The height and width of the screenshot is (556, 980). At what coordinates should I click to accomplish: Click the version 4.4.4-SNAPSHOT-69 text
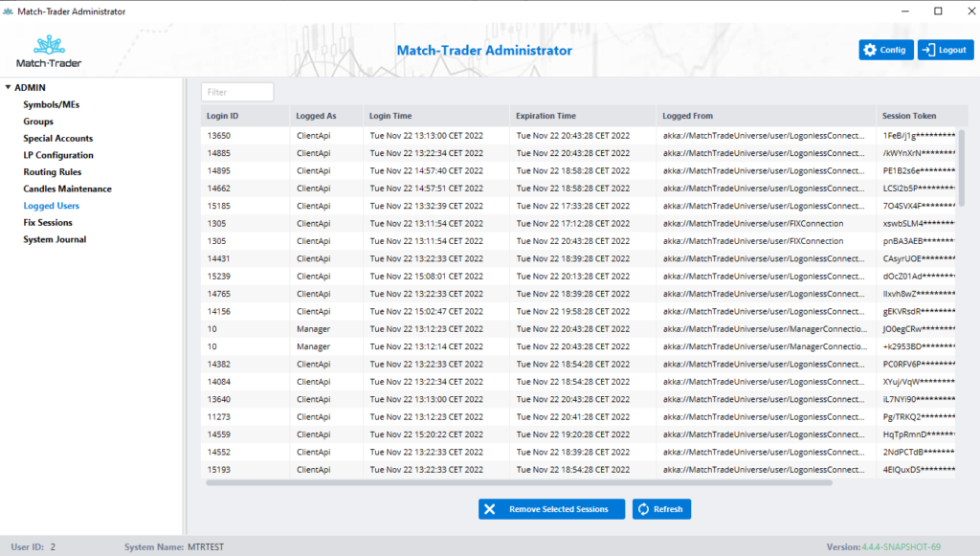[x=901, y=546]
